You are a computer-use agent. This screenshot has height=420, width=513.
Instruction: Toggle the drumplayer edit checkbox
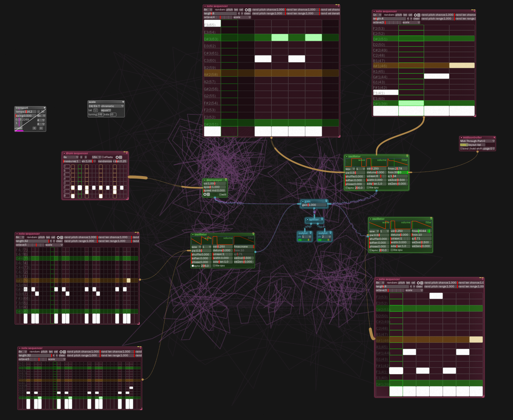pos(220,195)
